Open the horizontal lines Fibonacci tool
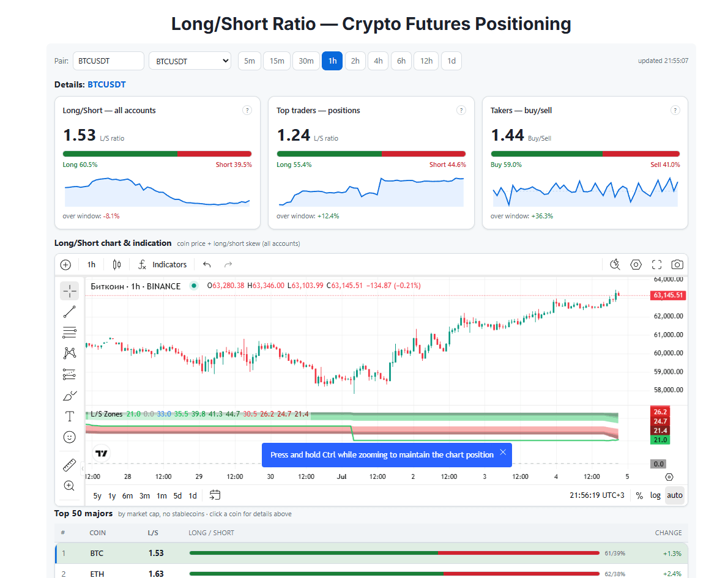Screen dimensions: 728x578 pyautogui.click(x=70, y=332)
